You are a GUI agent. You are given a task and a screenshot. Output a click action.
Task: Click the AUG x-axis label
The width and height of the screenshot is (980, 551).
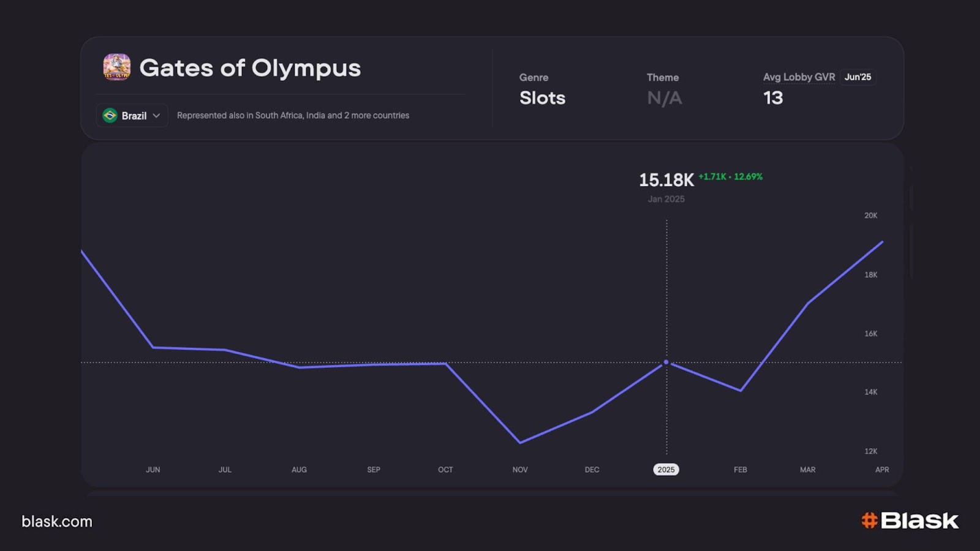[x=299, y=470]
